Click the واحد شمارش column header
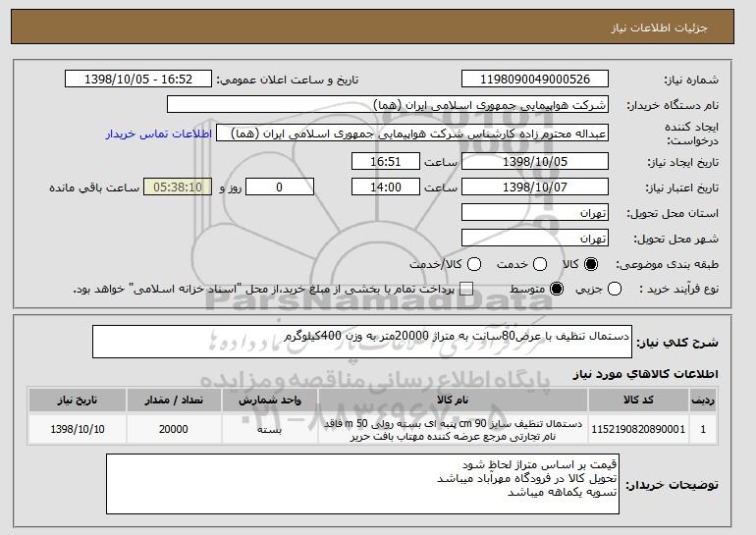 (270, 401)
